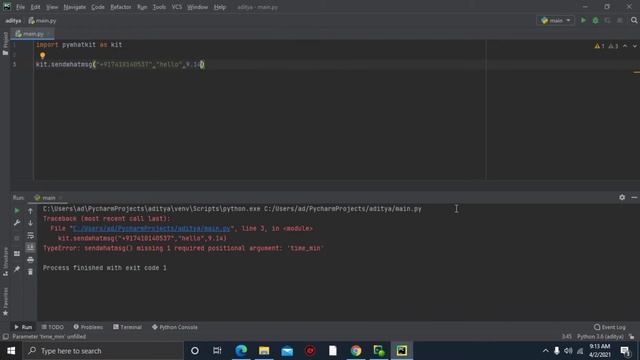Select the main.py editor tab
This screenshot has height=360, width=640.
[32, 34]
